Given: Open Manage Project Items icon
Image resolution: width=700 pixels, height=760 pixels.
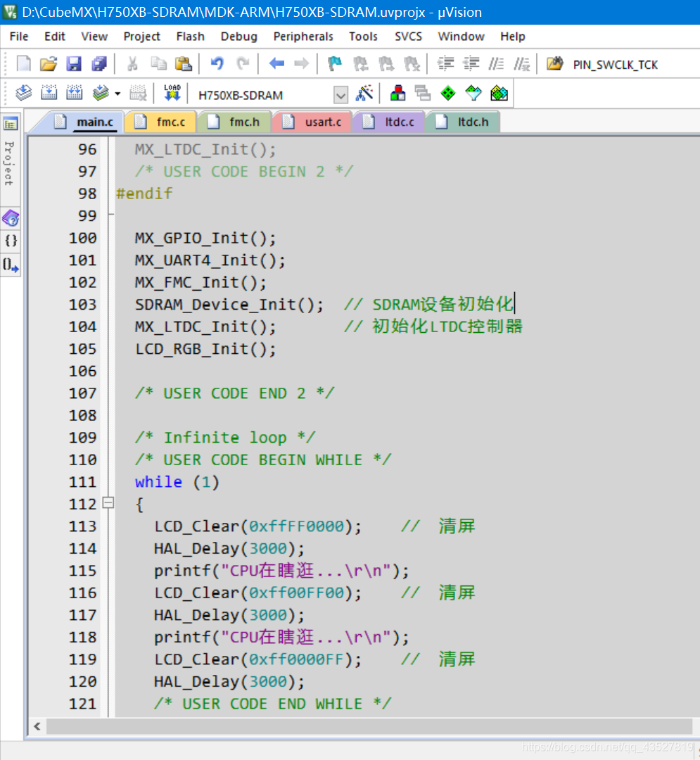Looking at the screenshot, I should pyautogui.click(x=397, y=93).
